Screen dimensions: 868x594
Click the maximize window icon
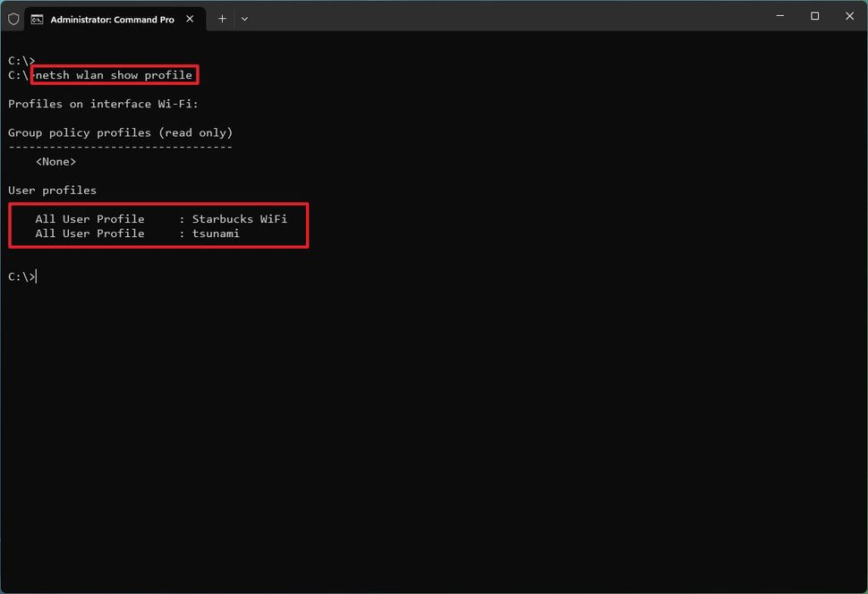(x=814, y=16)
